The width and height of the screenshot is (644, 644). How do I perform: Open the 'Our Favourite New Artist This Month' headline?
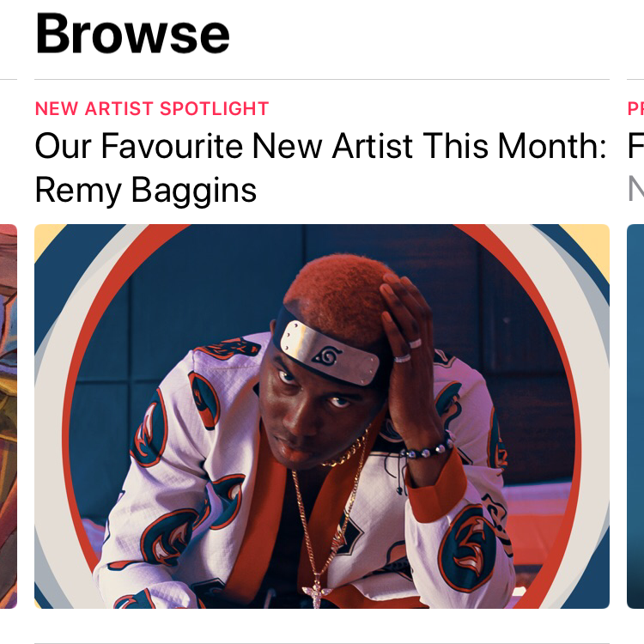320,146
